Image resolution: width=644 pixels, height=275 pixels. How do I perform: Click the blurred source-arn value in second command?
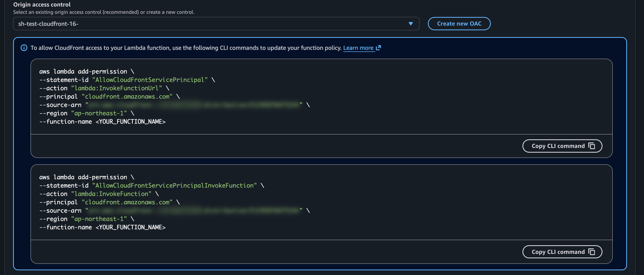click(x=194, y=211)
